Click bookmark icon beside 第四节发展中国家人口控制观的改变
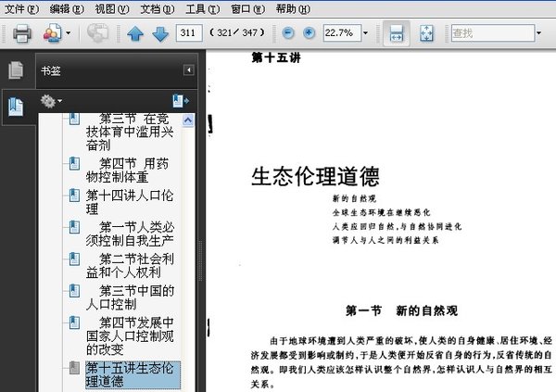Viewport: 556px width, 392px height. click(74, 322)
